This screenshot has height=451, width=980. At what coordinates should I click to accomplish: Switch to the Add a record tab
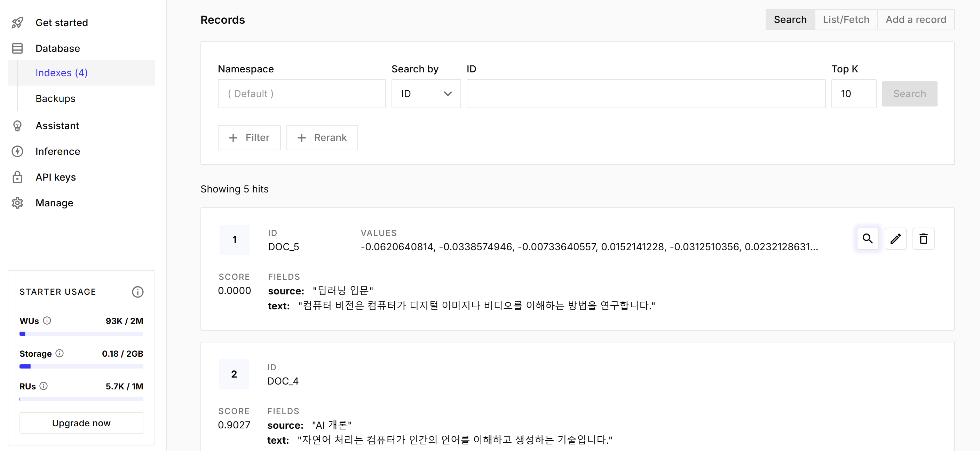[x=915, y=20]
